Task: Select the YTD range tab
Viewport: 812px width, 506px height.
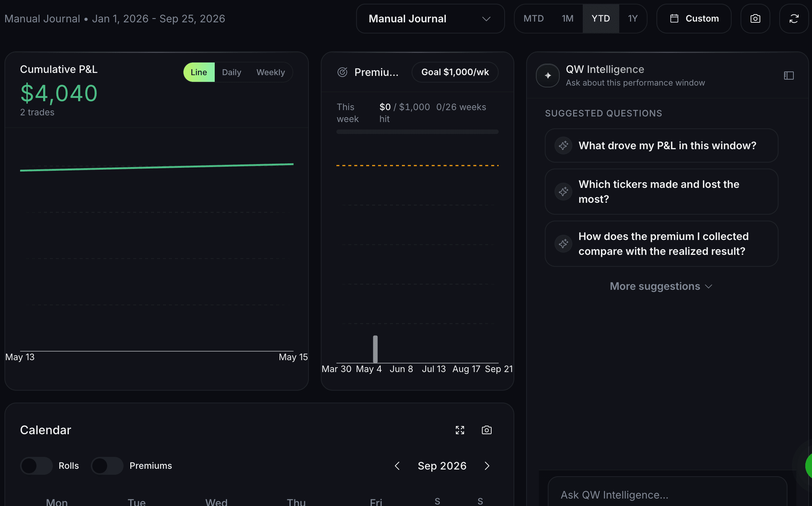Action: [601, 19]
